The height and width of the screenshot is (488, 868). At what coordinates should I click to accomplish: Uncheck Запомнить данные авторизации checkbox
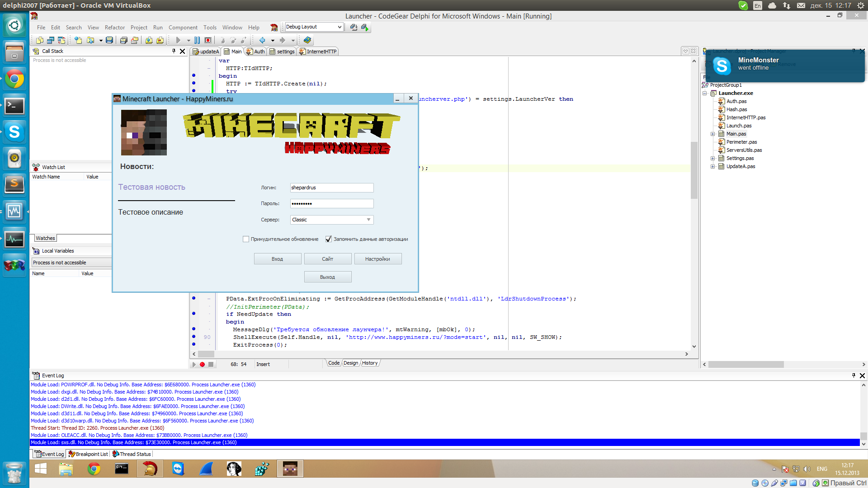(329, 239)
